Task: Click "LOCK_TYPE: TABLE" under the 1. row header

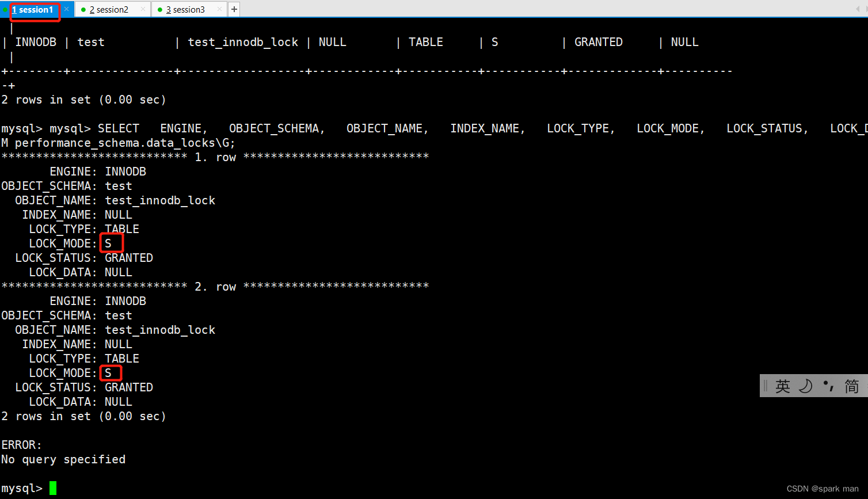Action: (84, 229)
